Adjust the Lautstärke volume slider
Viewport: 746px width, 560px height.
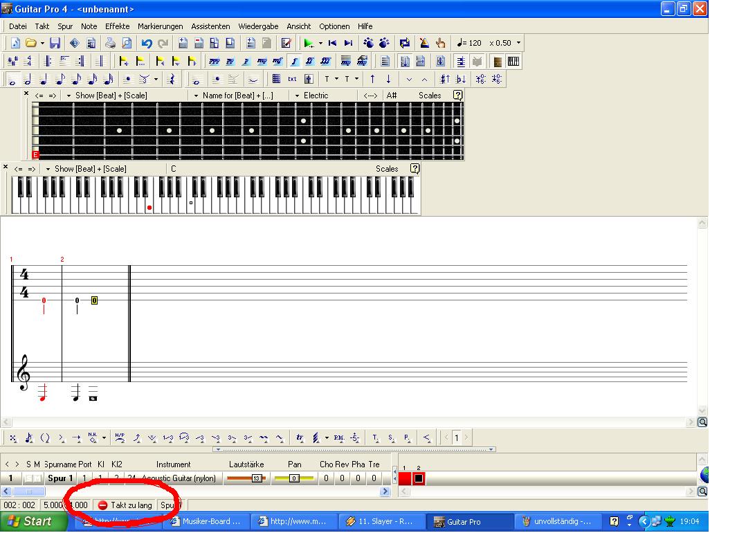[x=246, y=478]
